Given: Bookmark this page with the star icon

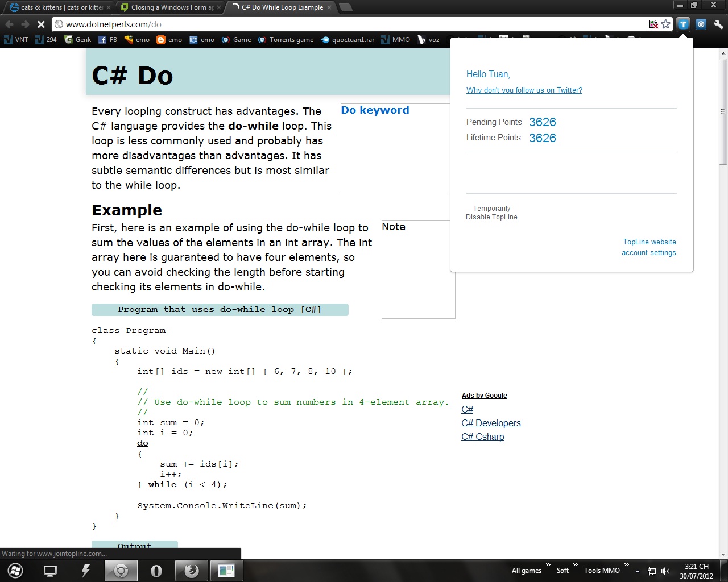Looking at the screenshot, I should point(665,24).
